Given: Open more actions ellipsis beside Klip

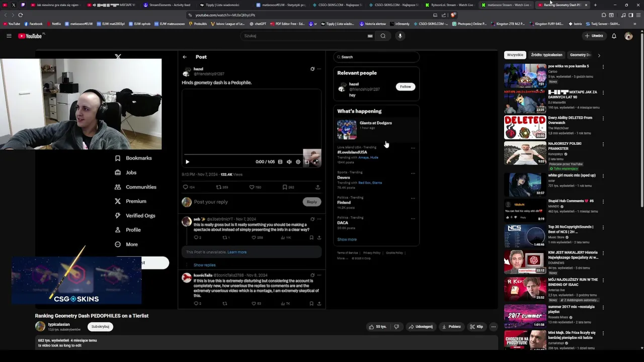Looking at the screenshot, I should tap(493, 327).
